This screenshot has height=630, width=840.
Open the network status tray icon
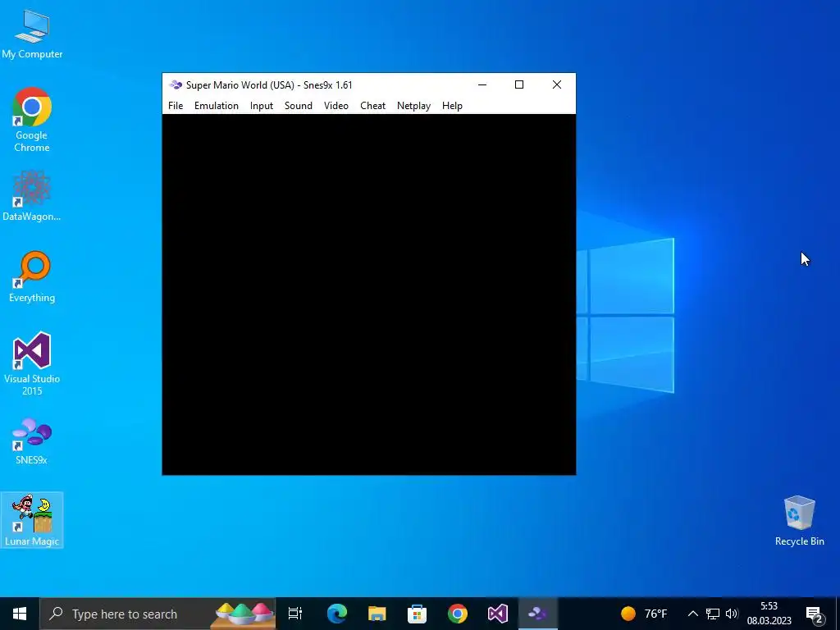pos(713,614)
